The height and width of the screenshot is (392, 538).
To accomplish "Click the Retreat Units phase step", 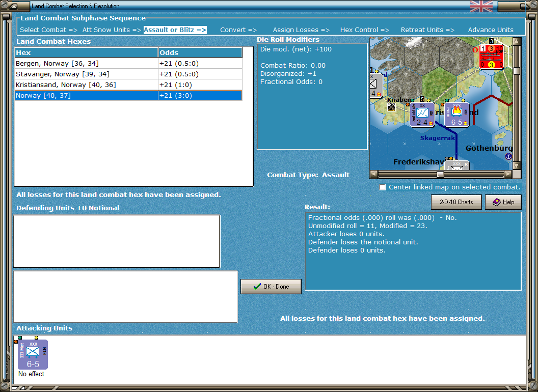I will (x=427, y=30).
